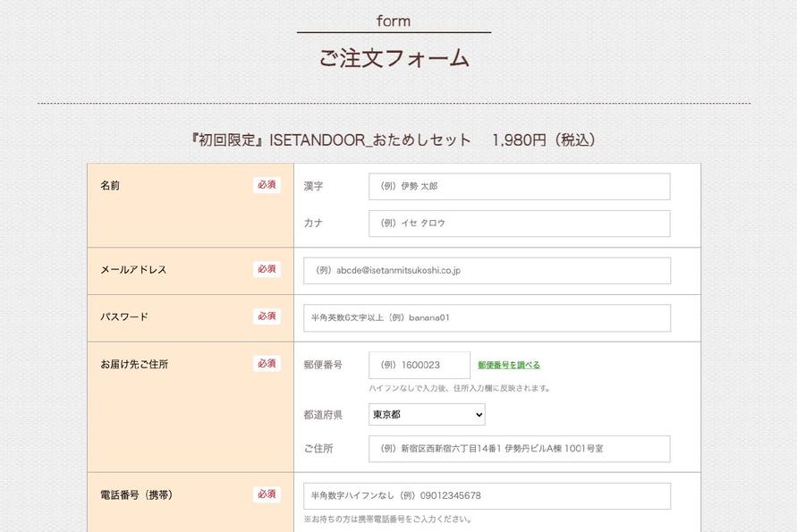Click the 必須 badge beside メールアドレス
This screenshot has width=797, height=532.
tap(267, 269)
